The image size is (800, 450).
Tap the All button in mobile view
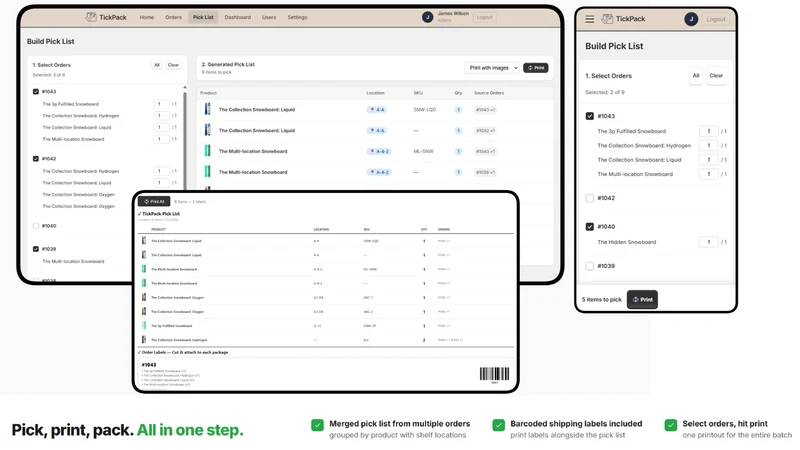coord(696,76)
